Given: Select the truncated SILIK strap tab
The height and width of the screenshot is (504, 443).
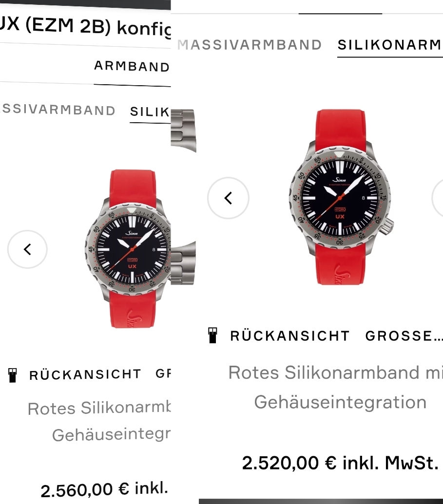Looking at the screenshot, I should click(150, 112).
